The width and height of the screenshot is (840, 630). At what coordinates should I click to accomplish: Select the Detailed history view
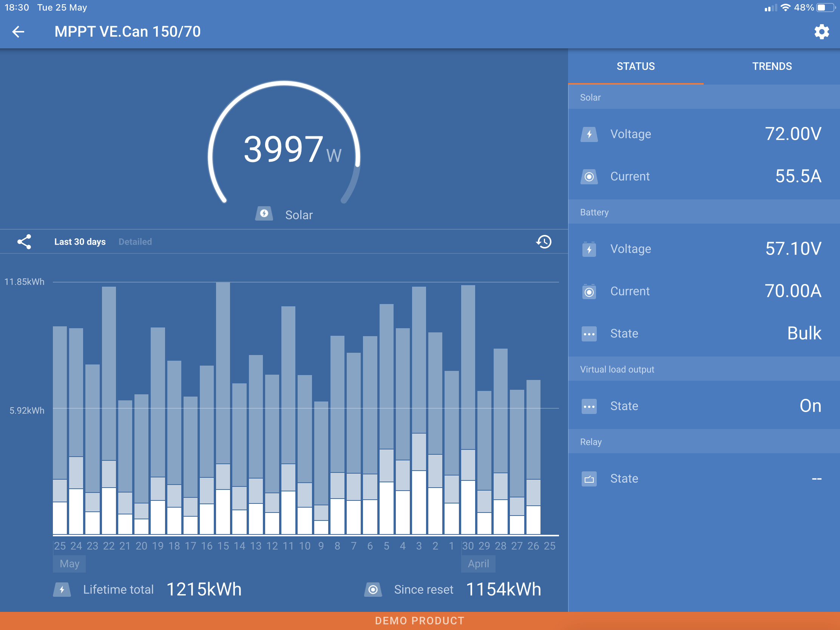[x=135, y=242]
